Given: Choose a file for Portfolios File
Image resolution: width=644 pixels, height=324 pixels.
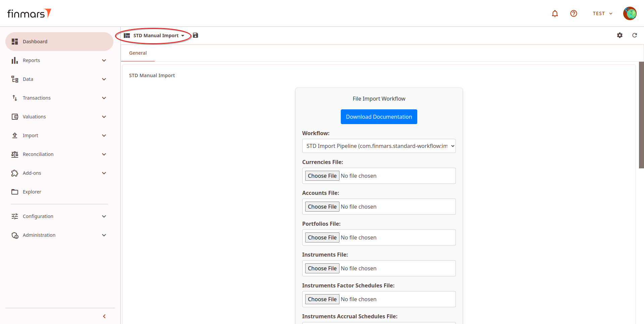Looking at the screenshot, I should click(322, 237).
